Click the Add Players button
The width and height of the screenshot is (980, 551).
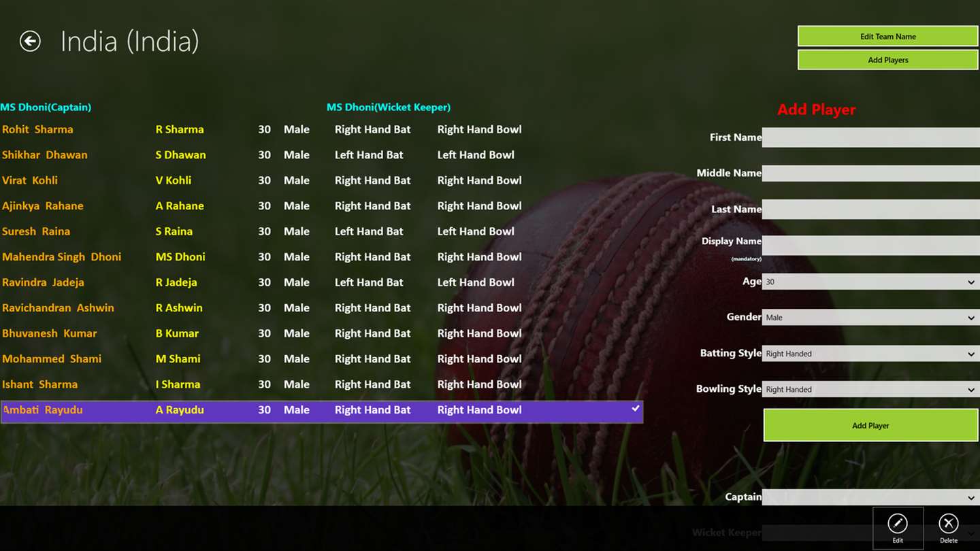(888, 60)
